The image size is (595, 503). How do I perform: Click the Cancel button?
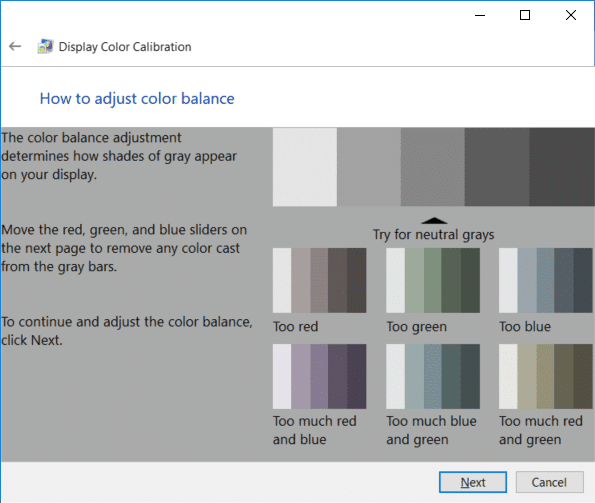[549, 482]
